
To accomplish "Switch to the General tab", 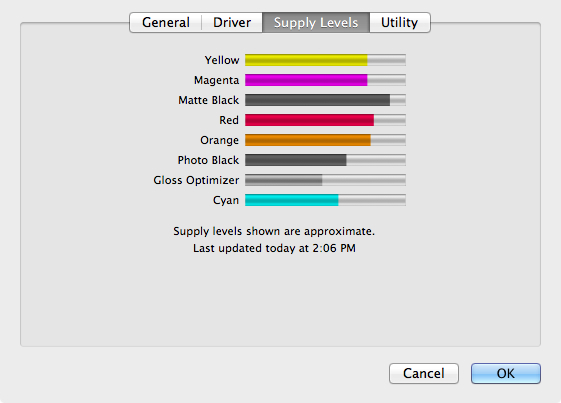I will coord(166,23).
